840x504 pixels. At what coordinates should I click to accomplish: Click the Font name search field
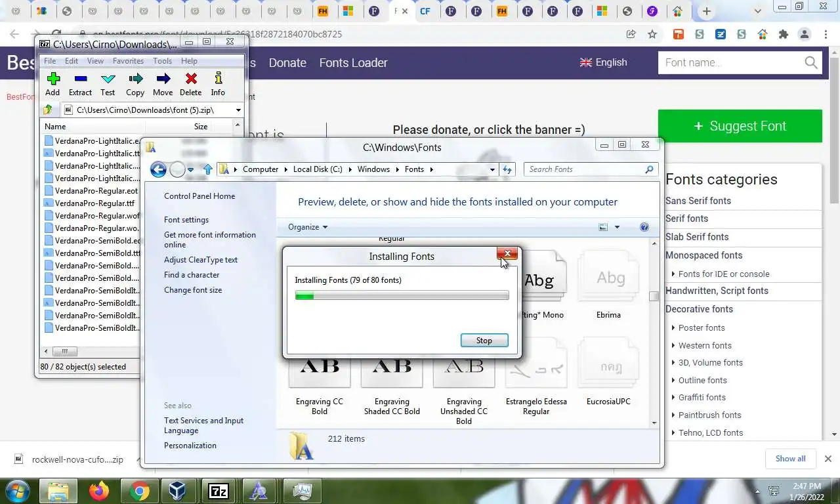click(x=730, y=63)
